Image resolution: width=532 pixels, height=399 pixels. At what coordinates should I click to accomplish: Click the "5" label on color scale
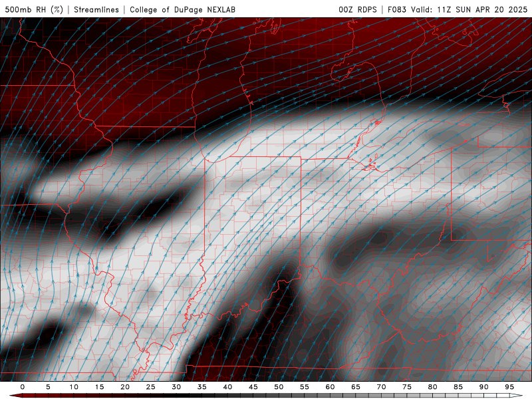pyautogui.click(x=48, y=387)
